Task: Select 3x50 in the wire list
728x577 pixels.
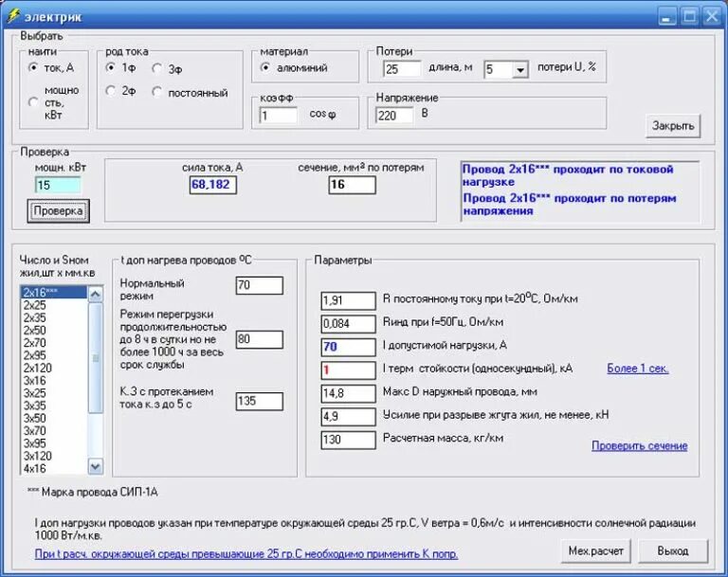Action: pos(54,418)
